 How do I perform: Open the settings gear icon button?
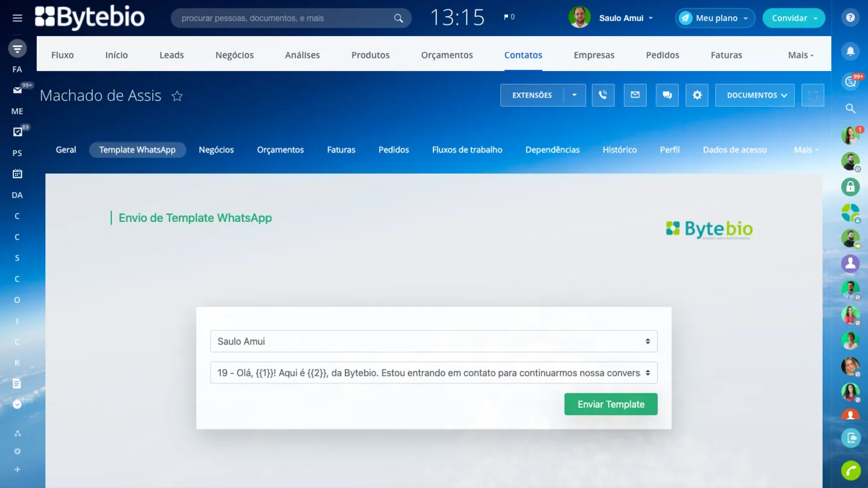697,95
